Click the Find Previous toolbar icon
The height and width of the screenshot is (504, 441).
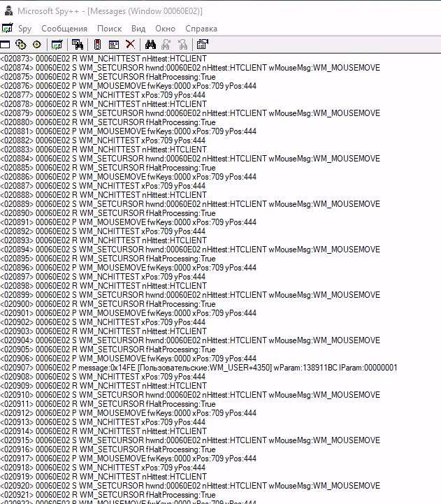(182, 44)
